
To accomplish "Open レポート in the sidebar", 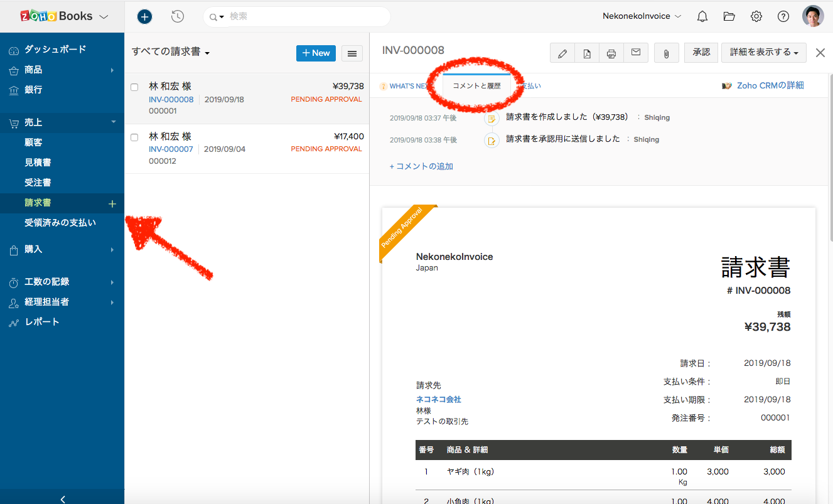I will (x=42, y=322).
